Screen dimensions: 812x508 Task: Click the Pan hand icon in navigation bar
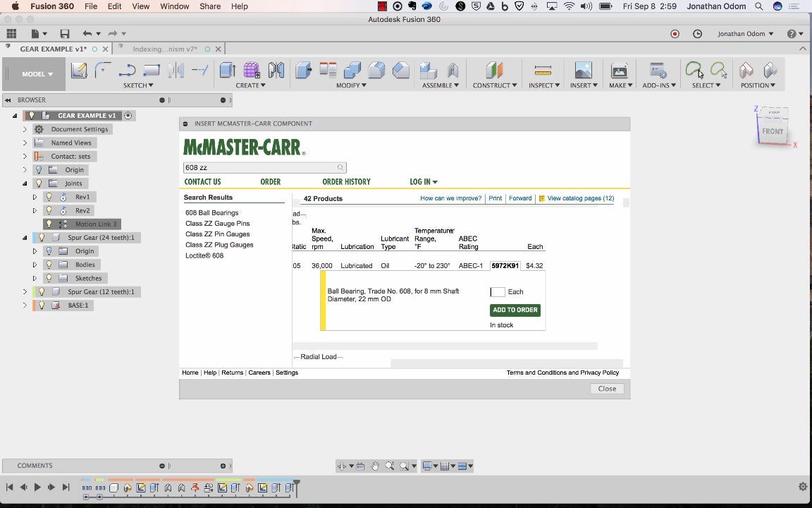pos(375,466)
